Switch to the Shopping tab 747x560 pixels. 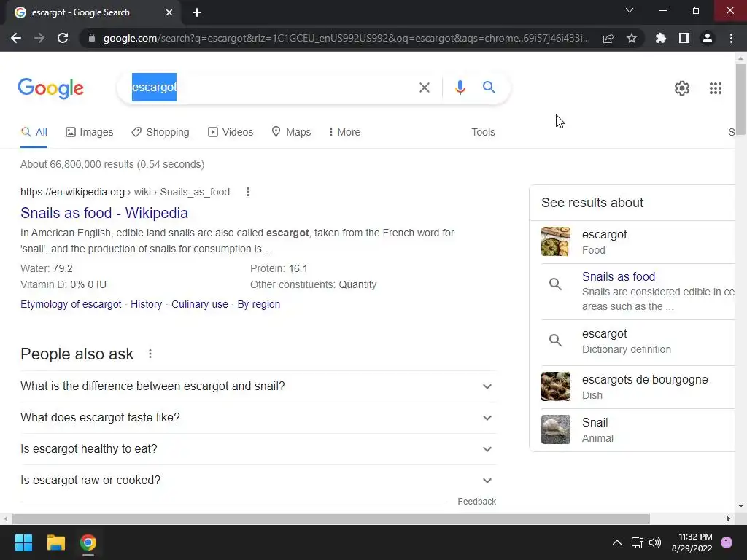[x=160, y=132]
